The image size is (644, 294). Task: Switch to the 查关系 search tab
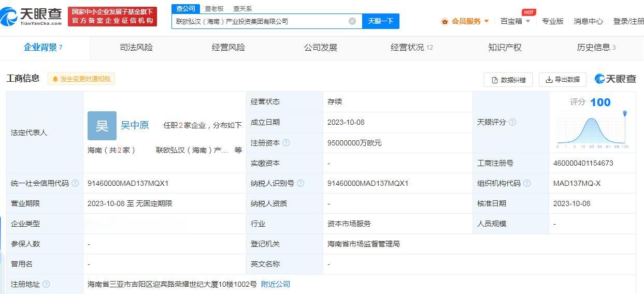point(242,9)
